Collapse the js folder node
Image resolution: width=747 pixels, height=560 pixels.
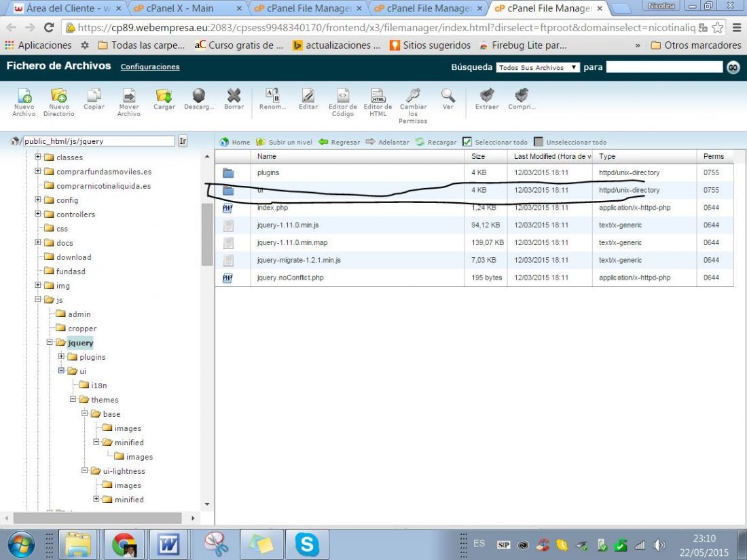click(x=37, y=299)
